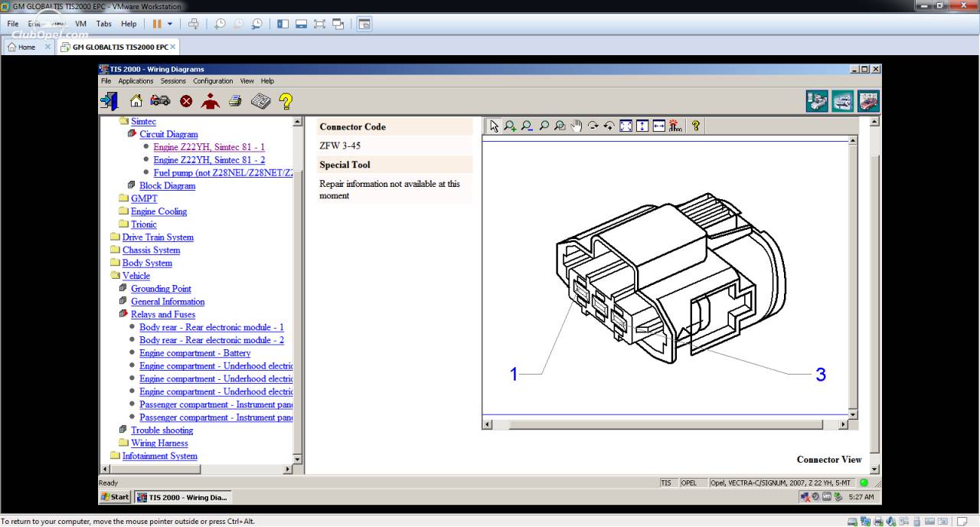This screenshot has width=980, height=527.
Task: Open Engine Z22YH, Simtec 81 - 1 link
Action: [209, 147]
